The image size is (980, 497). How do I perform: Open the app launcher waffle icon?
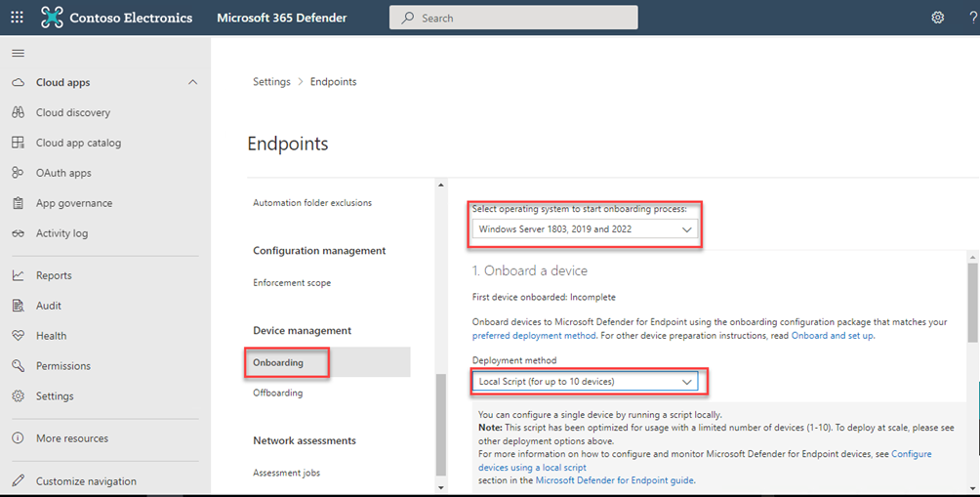point(17,18)
